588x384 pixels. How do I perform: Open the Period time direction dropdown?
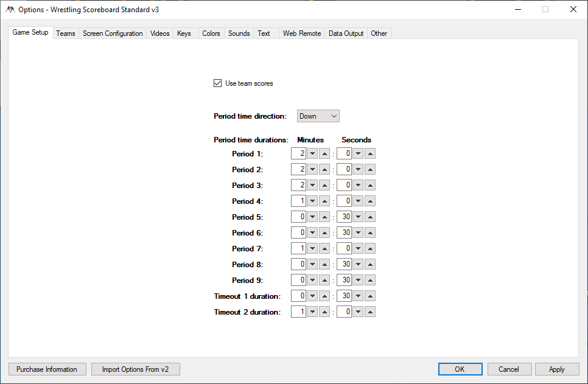coord(318,116)
